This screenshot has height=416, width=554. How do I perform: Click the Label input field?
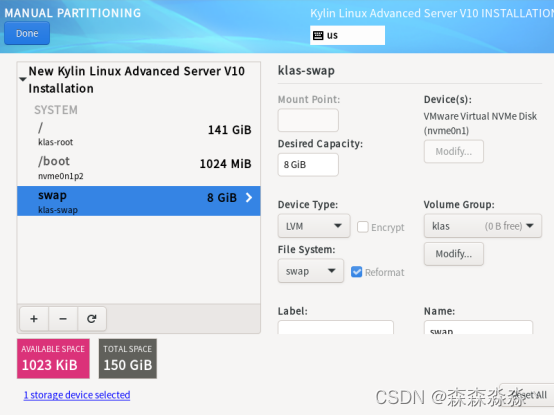point(336,328)
